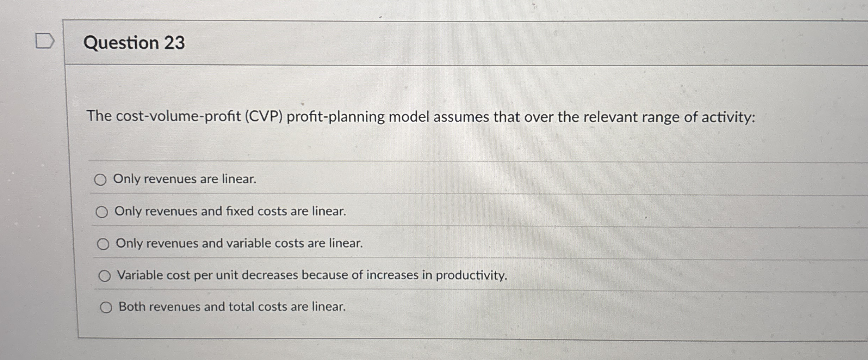Click inside the Question 23 title bar area
Viewport: 868px width, 360px height.
coord(423,43)
